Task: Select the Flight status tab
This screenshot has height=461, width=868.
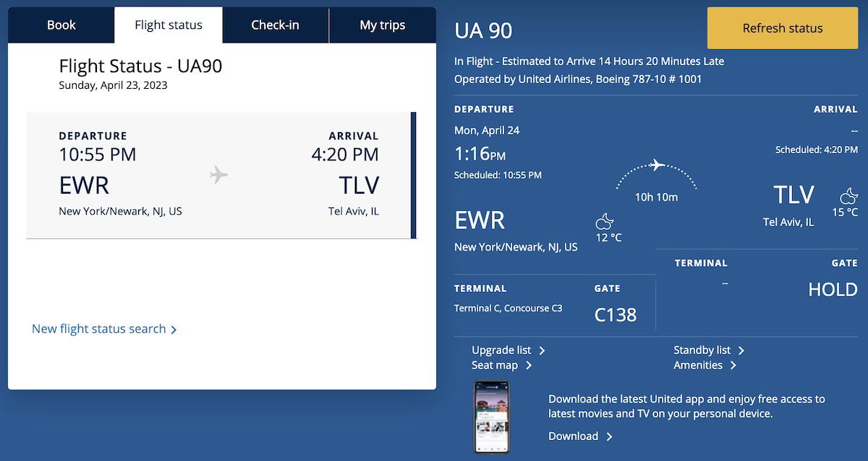Action: click(169, 25)
